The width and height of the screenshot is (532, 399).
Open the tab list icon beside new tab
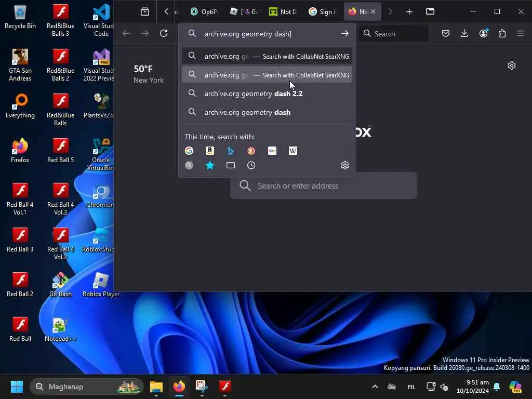[x=430, y=11]
